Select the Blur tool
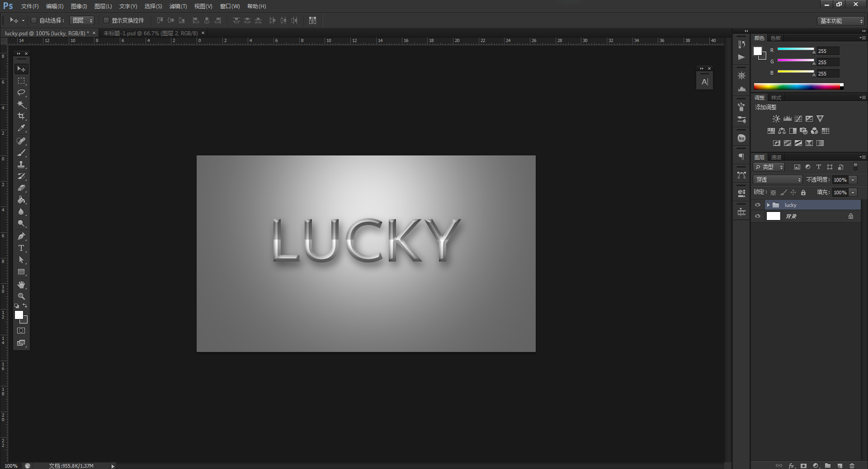This screenshot has width=868, height=469. tap(21, 211)
